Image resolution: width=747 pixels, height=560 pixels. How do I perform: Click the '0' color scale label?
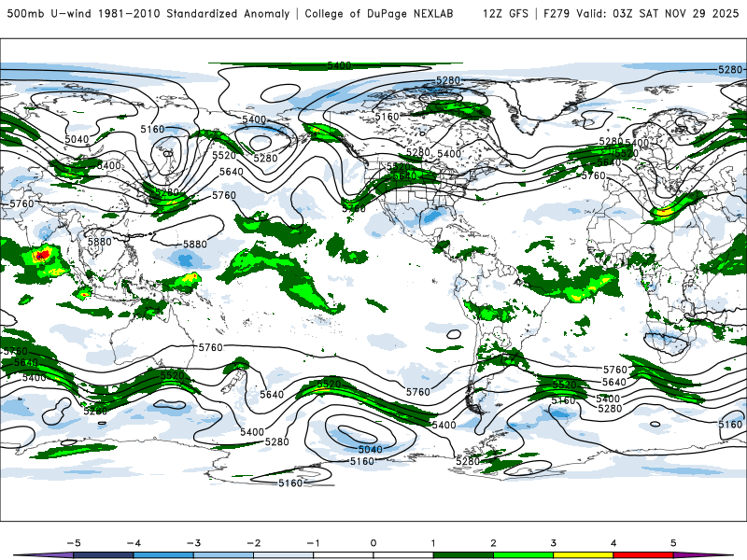pyautogui.click(x=373, y=543)
